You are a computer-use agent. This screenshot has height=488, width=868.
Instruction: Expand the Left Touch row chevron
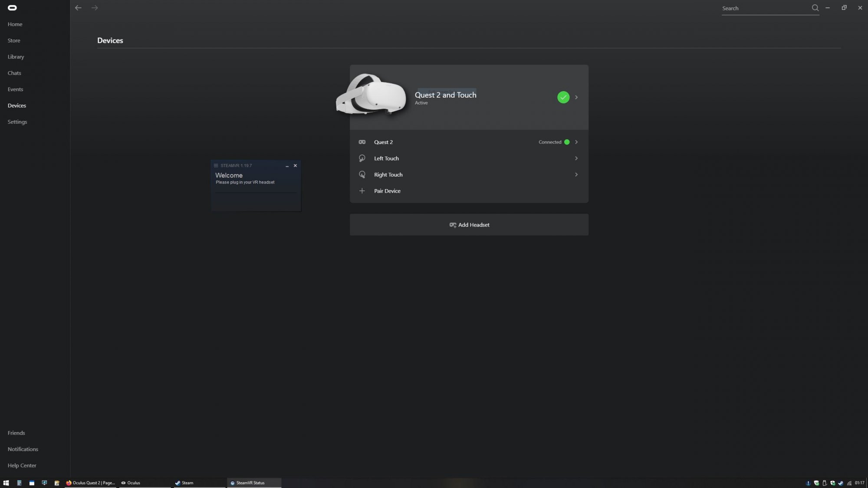576,158
